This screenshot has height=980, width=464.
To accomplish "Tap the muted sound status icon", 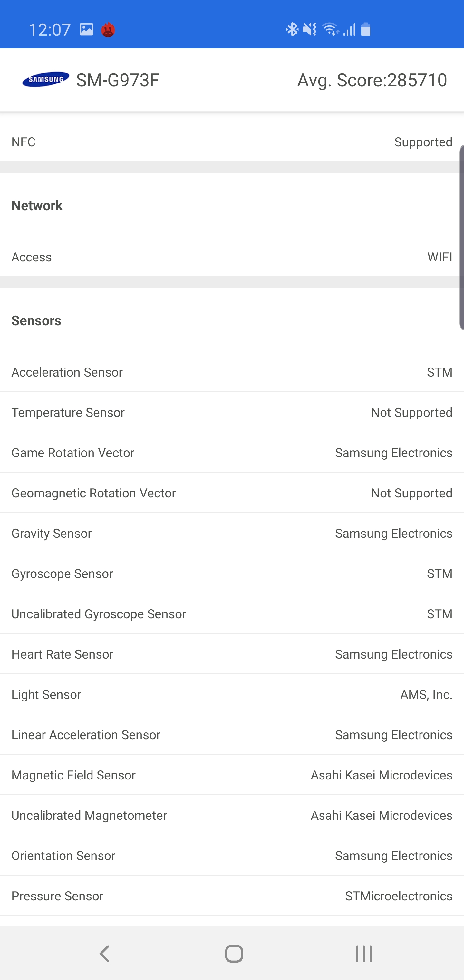I will 310,29.
